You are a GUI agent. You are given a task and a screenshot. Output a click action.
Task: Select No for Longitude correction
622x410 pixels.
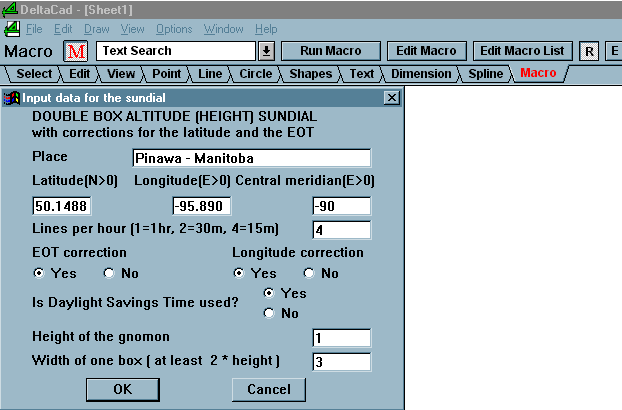click(309, 273)
